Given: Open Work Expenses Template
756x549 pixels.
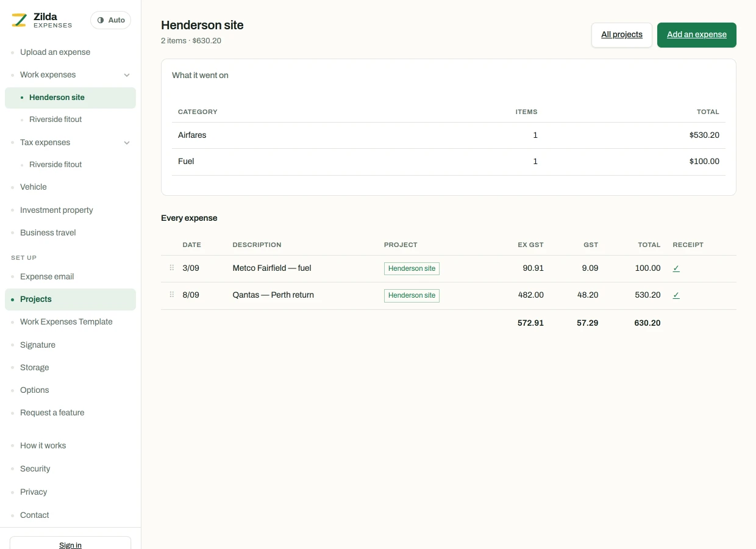Looking at the screenshot, I should tap(66, 321).
